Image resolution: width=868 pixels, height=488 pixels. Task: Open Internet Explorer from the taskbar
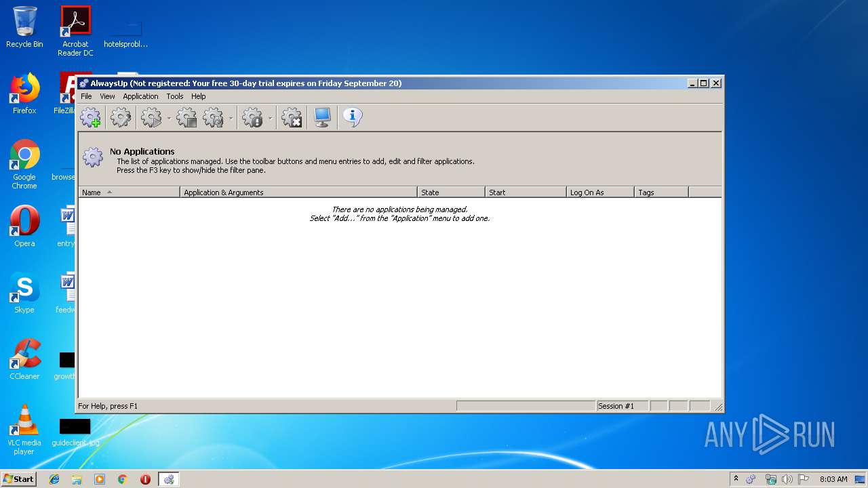coord(54,479)
